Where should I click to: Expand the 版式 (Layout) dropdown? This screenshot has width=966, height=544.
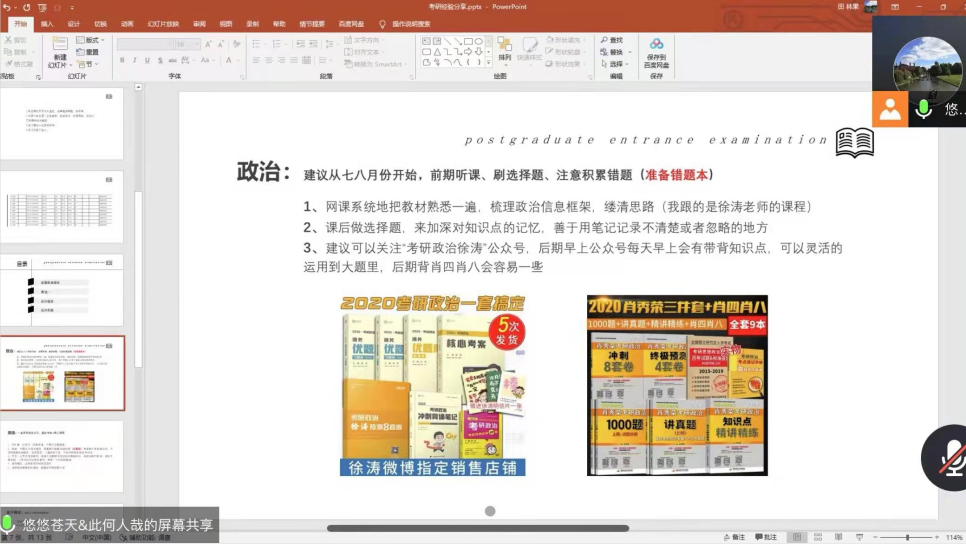pyautogui.click(x=90, y=40)
